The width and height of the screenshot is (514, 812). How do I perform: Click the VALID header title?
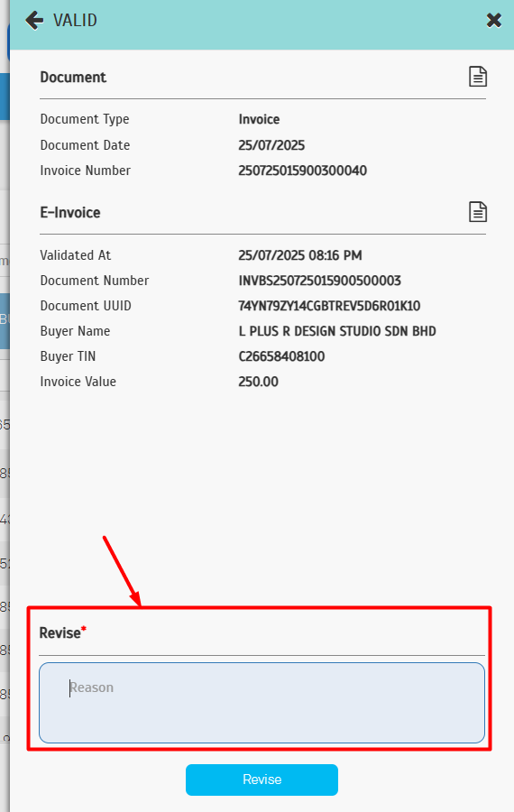[75, 21]
